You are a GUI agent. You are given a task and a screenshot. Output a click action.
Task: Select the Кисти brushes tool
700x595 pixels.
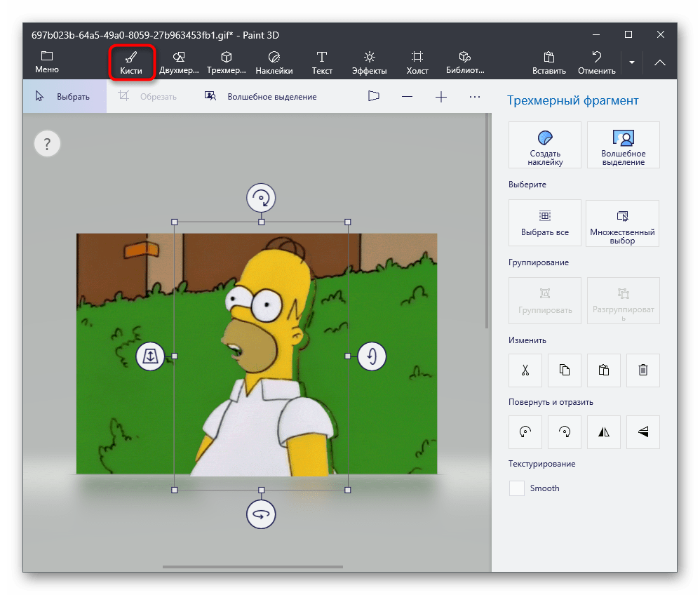click(131, 62)
